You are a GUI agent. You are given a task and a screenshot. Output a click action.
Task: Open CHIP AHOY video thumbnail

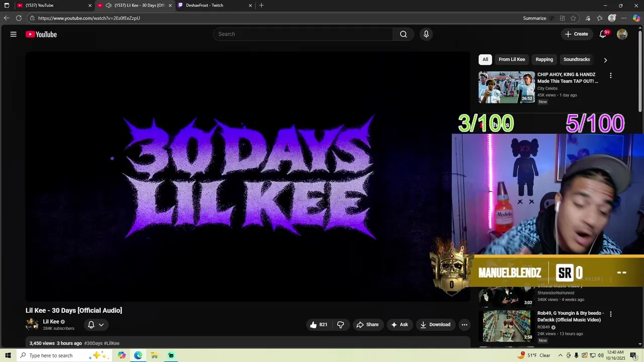507,87
